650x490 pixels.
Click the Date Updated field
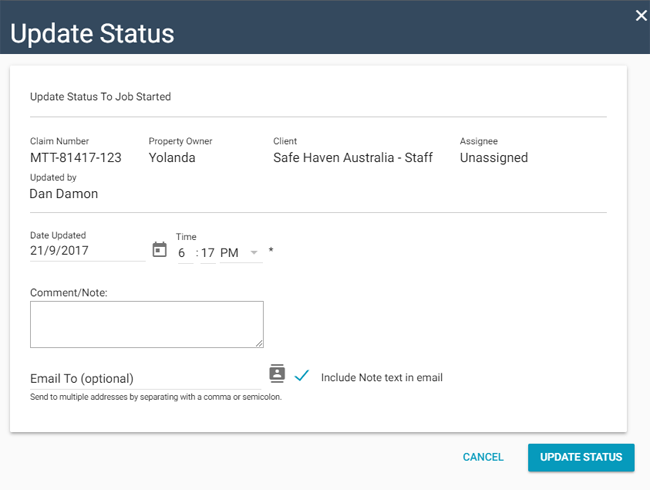pyautogui.click(x=87, y=251)
